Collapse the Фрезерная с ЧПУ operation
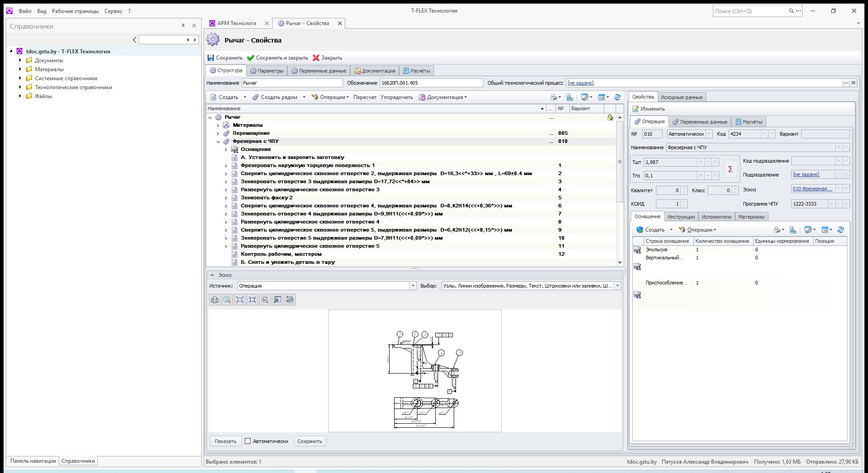 (x=218, y=142)
